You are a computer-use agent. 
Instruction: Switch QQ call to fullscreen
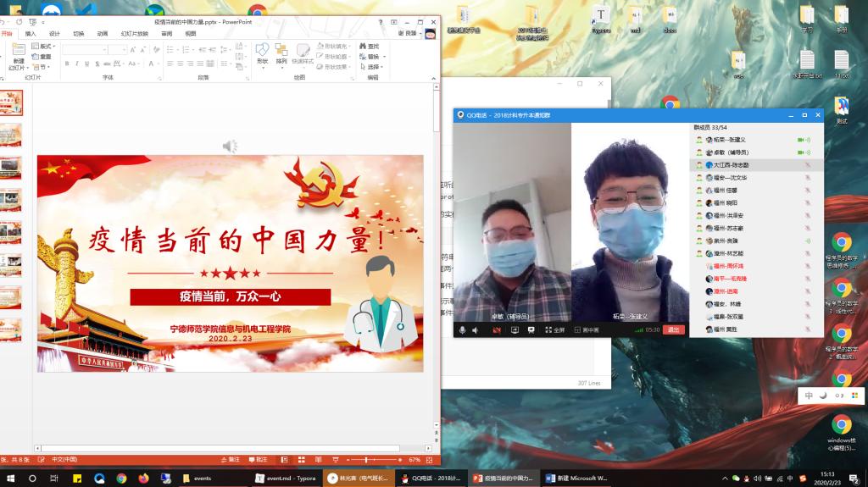550,329
